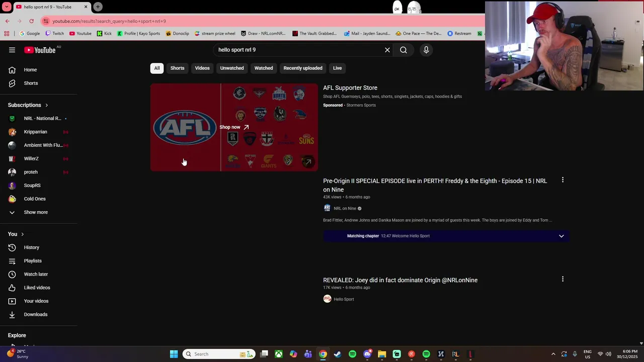Click Shop now on AFL ad
This screenshot has width=644, height=362.
coord(234,127)
